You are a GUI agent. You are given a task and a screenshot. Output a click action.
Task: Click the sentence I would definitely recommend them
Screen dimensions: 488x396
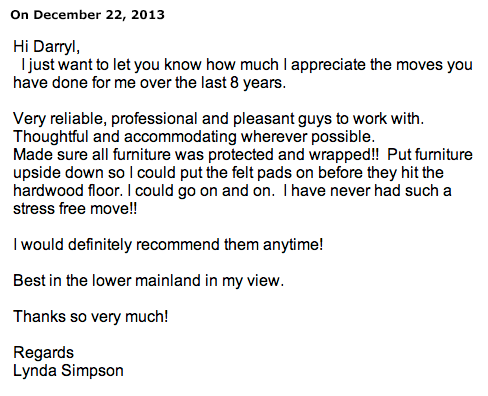pos(136,245)
